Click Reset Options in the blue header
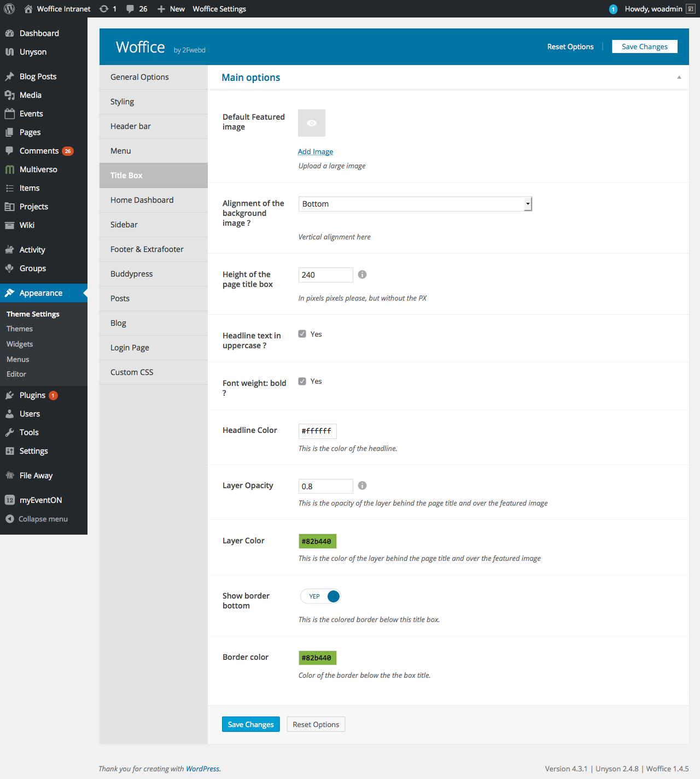700x779 pixels. 570,46
